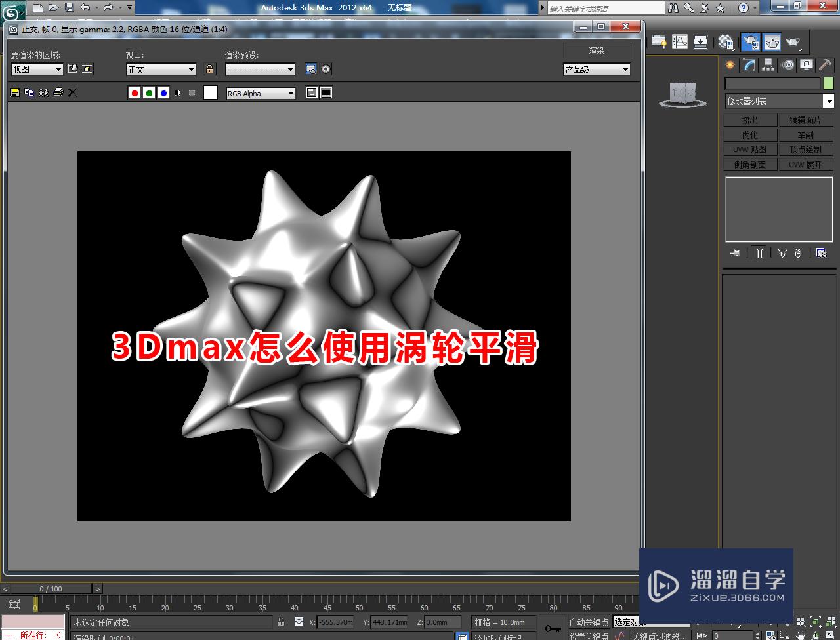
Task: Toggle alpha channel display
Action: point(178,93)
